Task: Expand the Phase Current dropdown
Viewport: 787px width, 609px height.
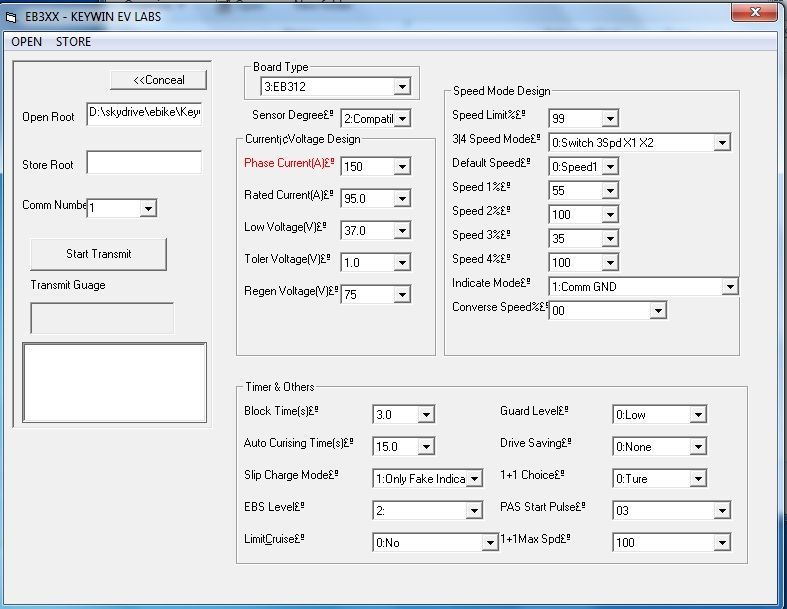Action: 401,167
